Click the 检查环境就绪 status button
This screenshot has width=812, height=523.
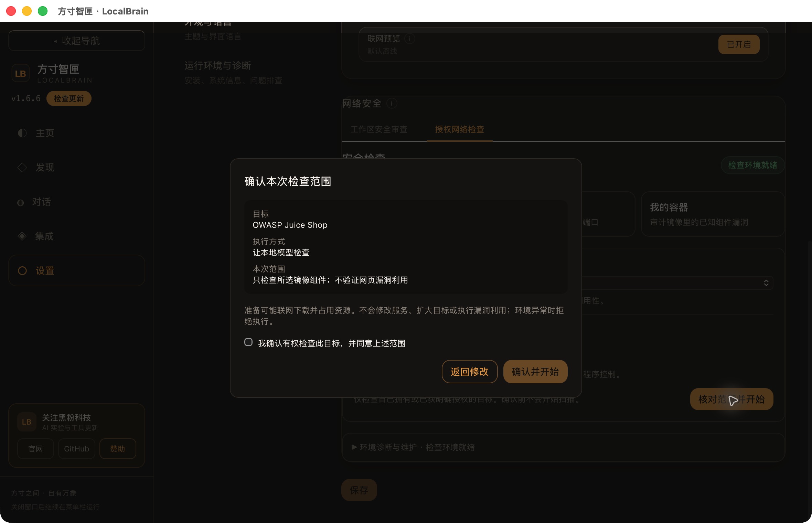752,166
